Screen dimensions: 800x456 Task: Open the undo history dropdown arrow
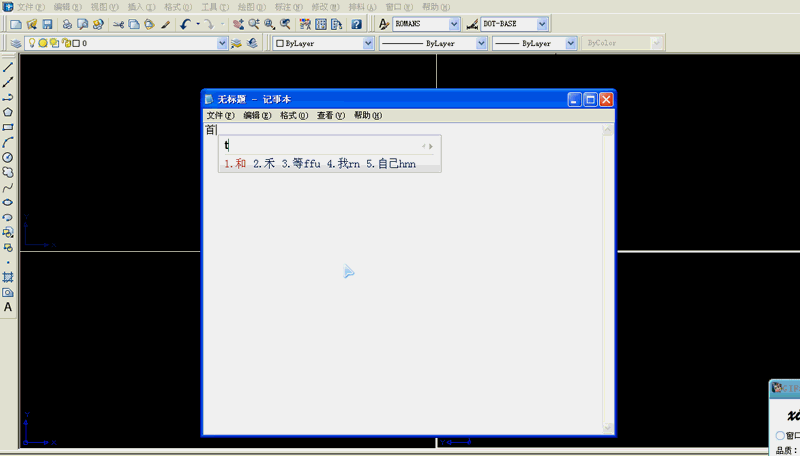(x=198, y=24)
